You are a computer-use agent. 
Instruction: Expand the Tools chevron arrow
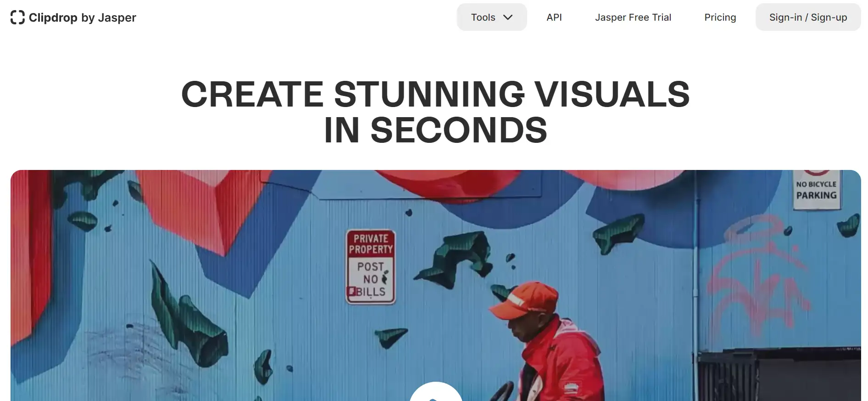tap(507, 17)
